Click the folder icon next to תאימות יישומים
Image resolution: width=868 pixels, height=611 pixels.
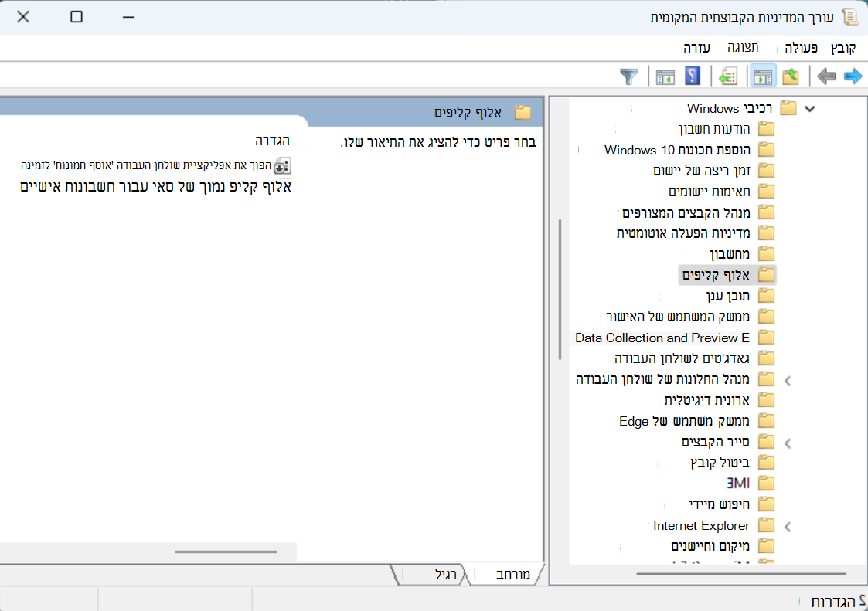point(766,192)
